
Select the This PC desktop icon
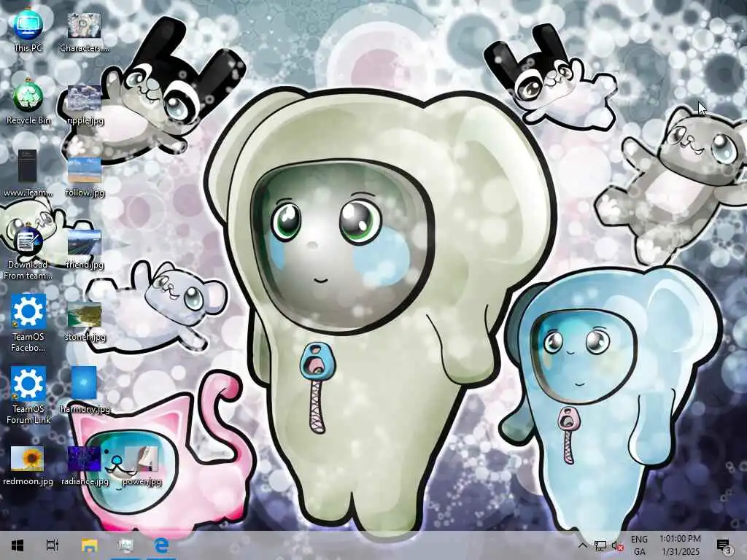[28, 31]
